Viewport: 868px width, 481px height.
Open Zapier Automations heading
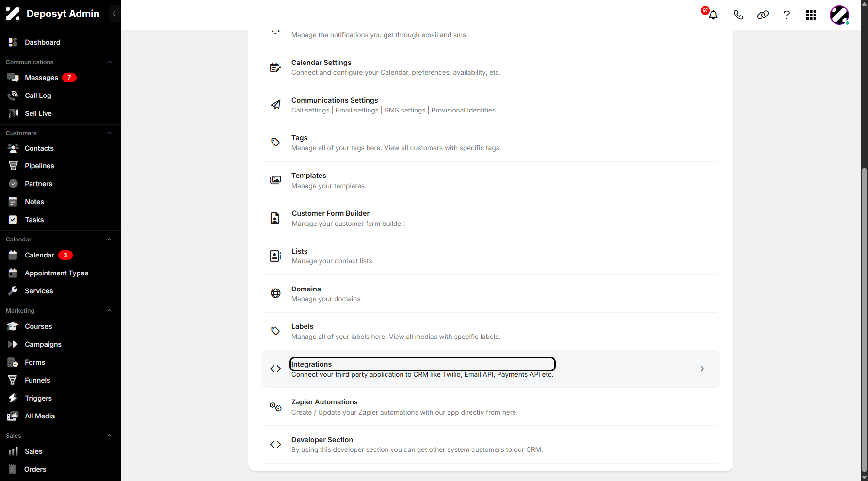click(x=324, y=402)
